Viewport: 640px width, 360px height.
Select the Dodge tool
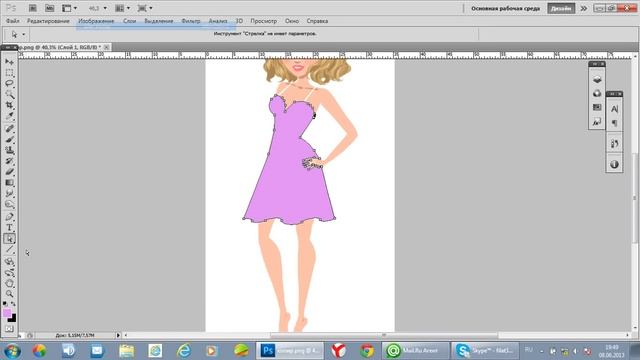click(x=9, y=204)
